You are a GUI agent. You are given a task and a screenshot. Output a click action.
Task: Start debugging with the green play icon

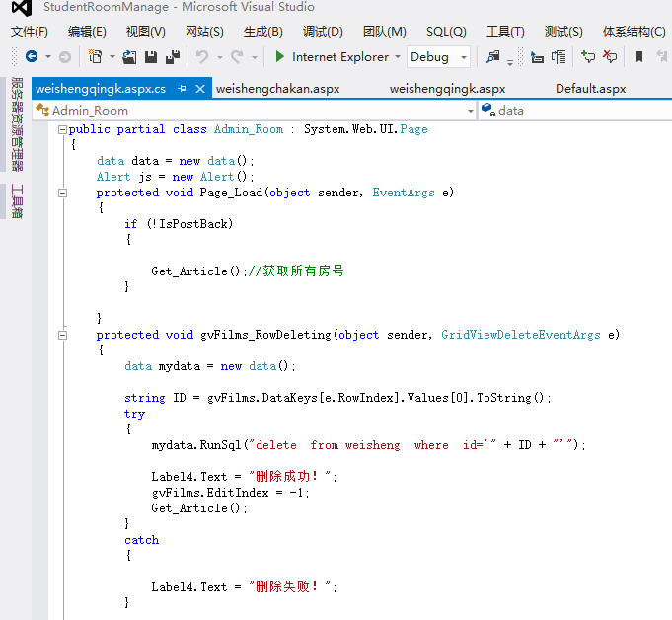[280, 56]
